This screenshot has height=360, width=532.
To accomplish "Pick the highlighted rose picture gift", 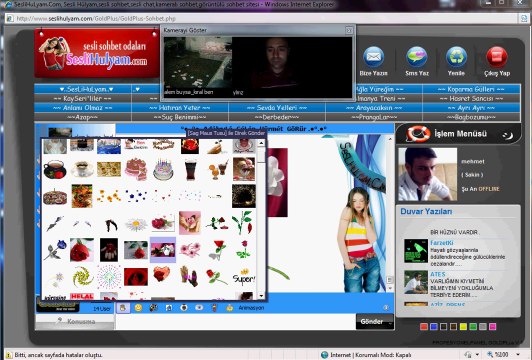I will coord(163,250).
